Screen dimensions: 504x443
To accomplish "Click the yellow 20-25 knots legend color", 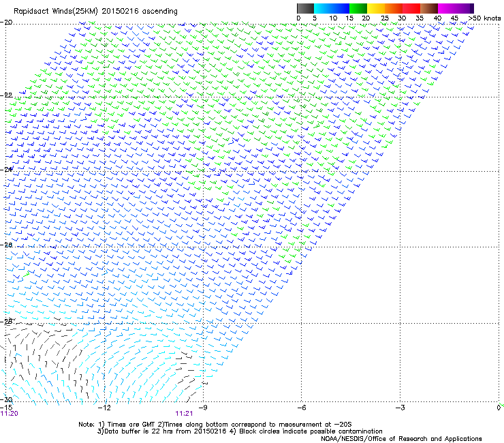I will point(375,8).
